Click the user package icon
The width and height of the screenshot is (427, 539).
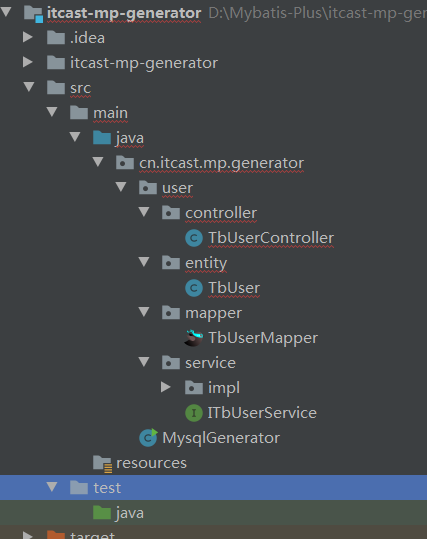click(x=148, y=187)
